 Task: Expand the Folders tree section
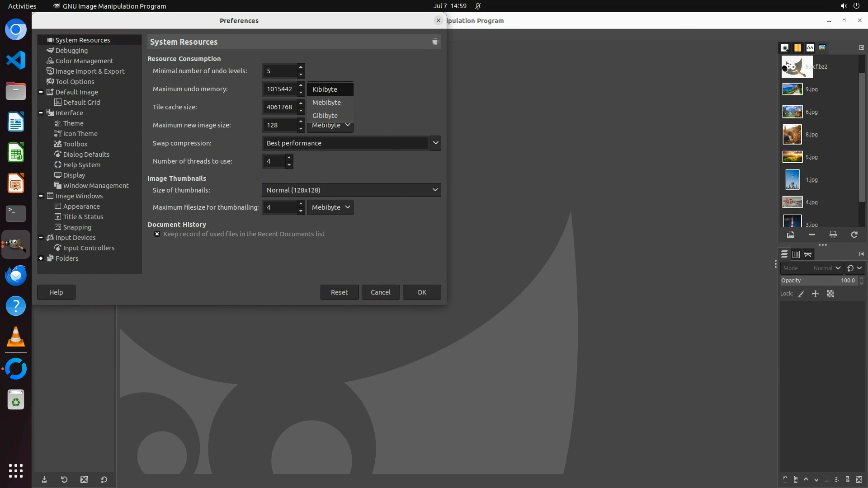coord(41,258)
